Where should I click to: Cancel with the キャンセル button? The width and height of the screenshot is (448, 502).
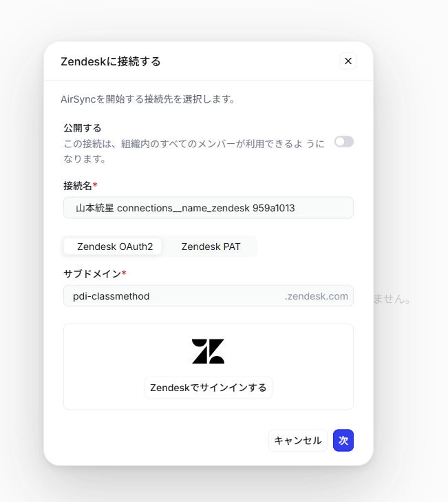pos(297,440)
